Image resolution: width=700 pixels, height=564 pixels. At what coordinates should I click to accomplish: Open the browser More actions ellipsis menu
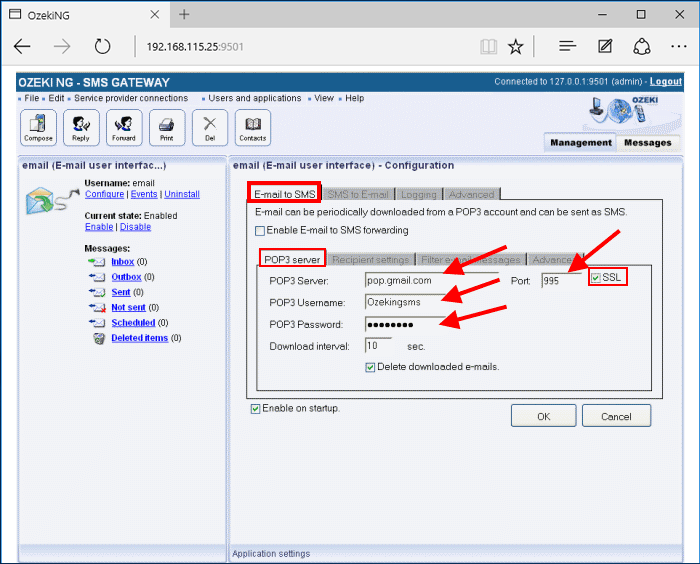click(679, 46)
